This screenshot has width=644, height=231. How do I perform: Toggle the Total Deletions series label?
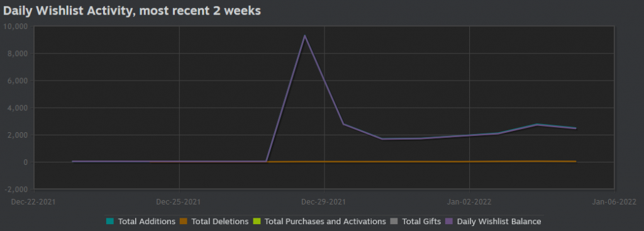click(x=219, y=222)
